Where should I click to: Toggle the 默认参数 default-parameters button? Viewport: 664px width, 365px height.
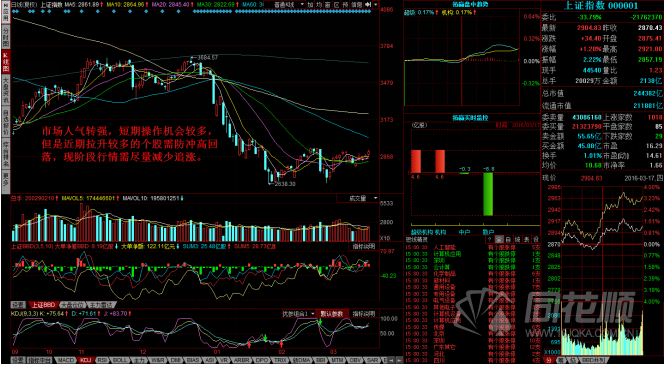332,314
